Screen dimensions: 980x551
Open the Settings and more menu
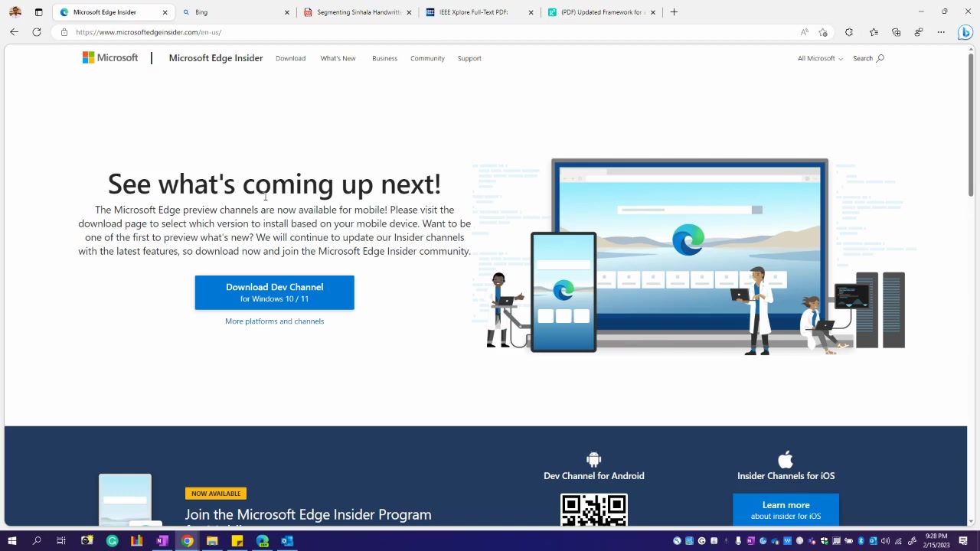941,32
